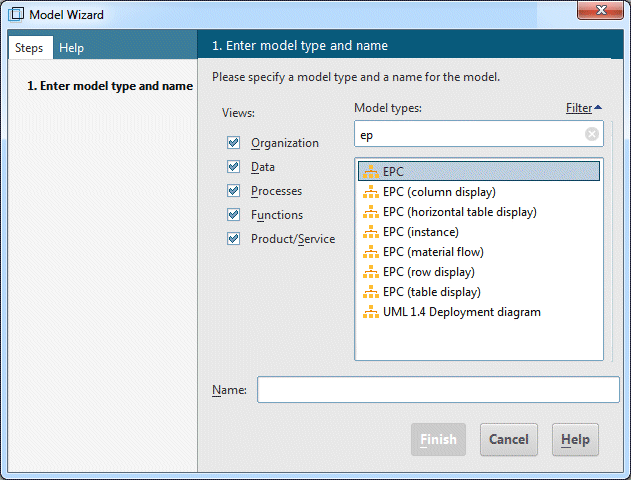This screenshot has width=631, height=480.
Task: Click the Filter link
Action: (579, 108)
